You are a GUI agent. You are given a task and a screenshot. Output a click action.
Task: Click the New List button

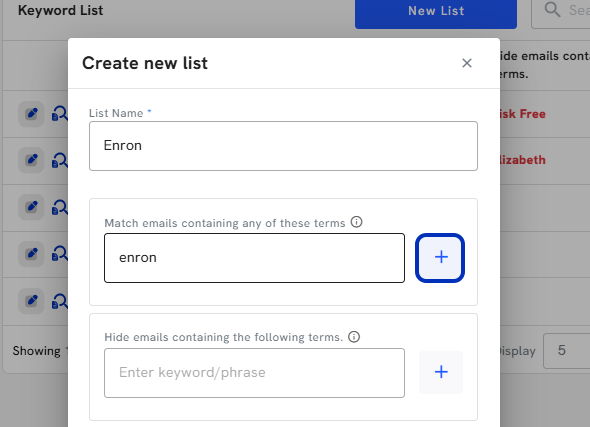pos(436,14)
